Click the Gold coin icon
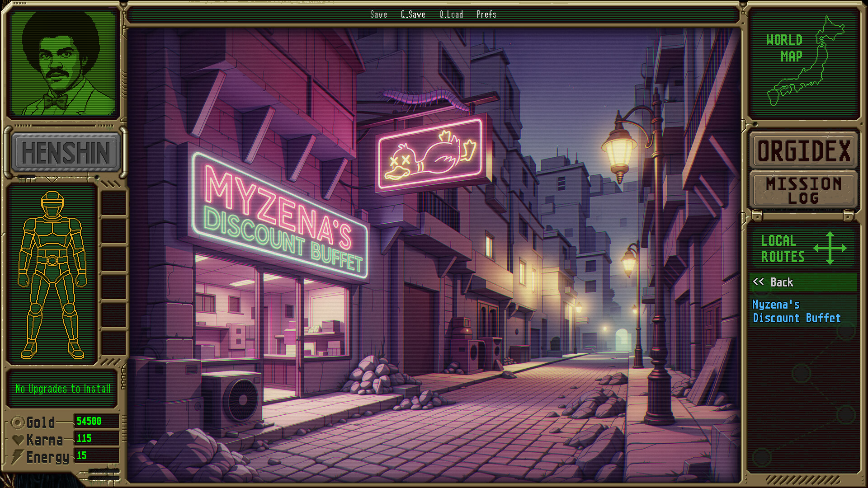This screenshot has width=868, height=488. point(18,422)
